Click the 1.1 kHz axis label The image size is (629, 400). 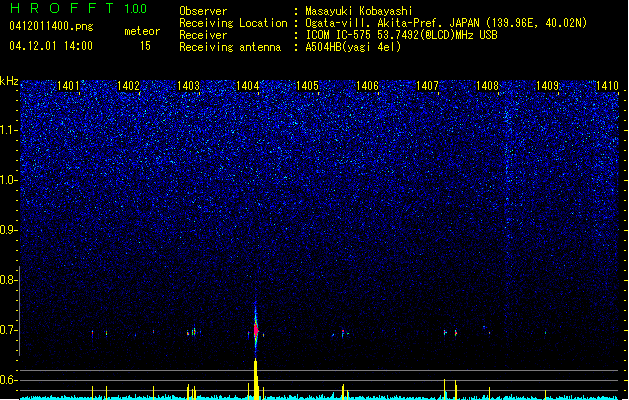[x=8, y=130]
